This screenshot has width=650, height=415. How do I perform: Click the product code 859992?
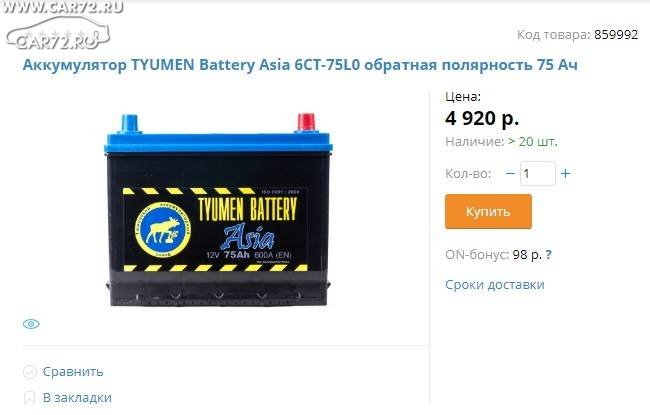[x=616, y=34]
